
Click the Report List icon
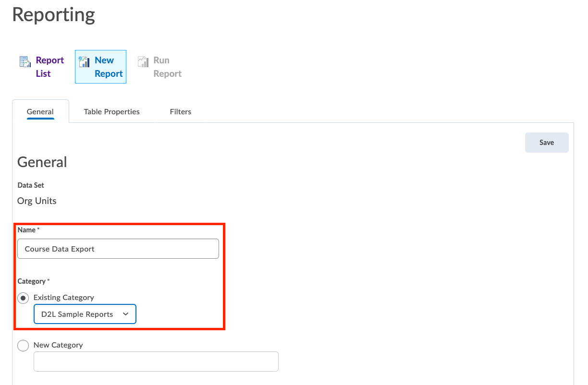pyautogui.click(x=25, y=61)
